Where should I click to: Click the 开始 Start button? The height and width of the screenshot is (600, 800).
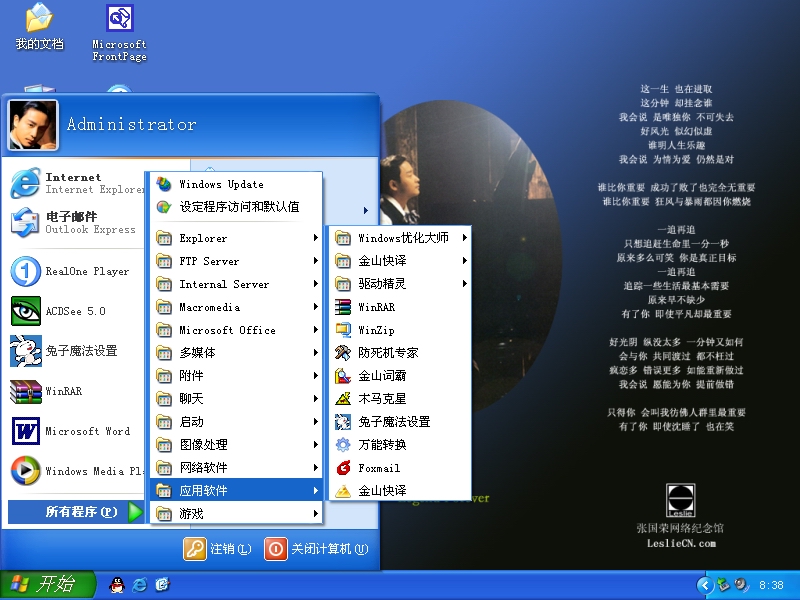coord(47,584)
